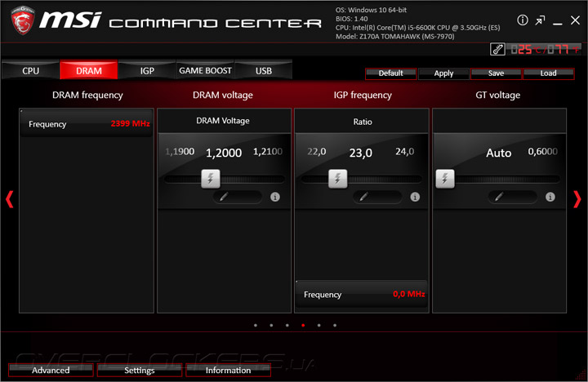Click the DRAM frequency heading
The width and height of the screenshot is (588, 382).
(87, 95)
